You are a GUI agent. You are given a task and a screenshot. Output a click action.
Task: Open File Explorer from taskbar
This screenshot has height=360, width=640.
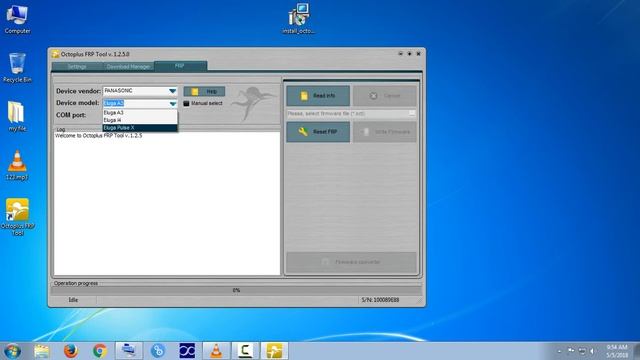(41, 351)
